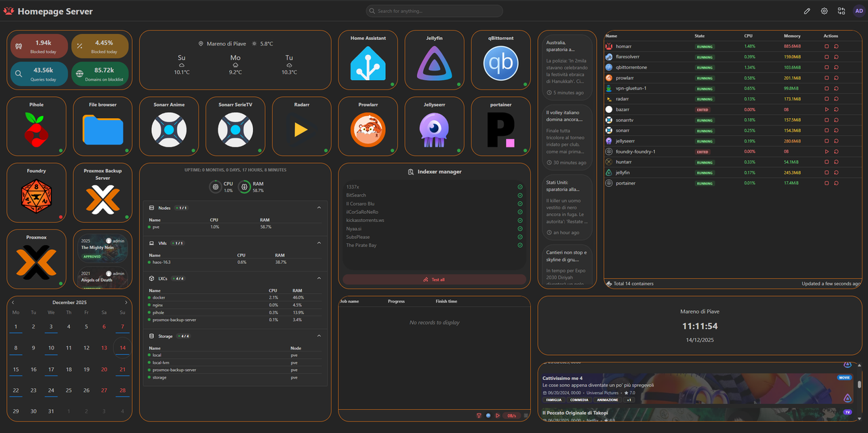
Task: Click the Test all indexers button
Action: 435,280
